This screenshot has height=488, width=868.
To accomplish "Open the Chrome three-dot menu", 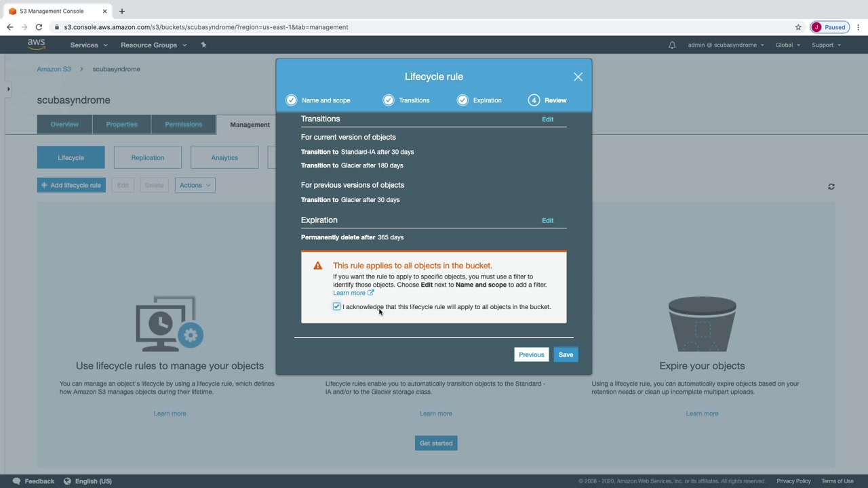I will 859,27.
